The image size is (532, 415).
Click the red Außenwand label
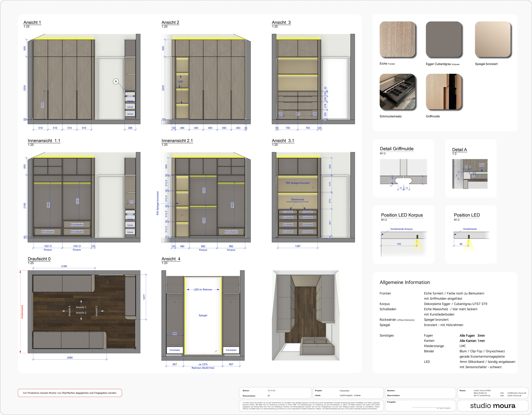pos(22,312)
